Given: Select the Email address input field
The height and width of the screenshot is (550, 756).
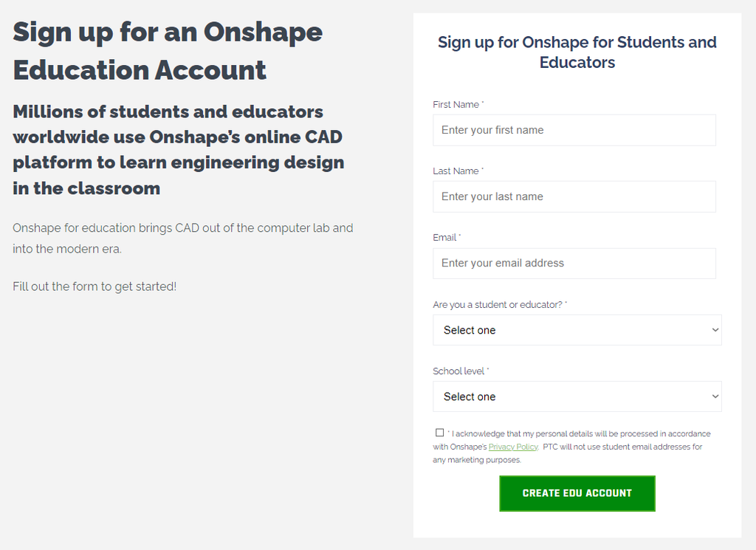Looking at the screenshot, I should click(x=574, y=264).
